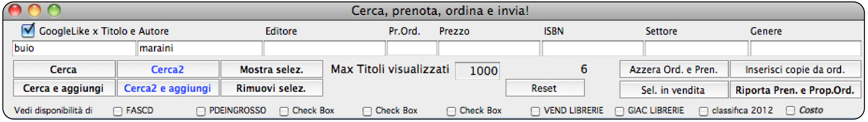Click the Max Titoli visualizzati field
This screenshot has height=122, width=868.
coord(478,71)
